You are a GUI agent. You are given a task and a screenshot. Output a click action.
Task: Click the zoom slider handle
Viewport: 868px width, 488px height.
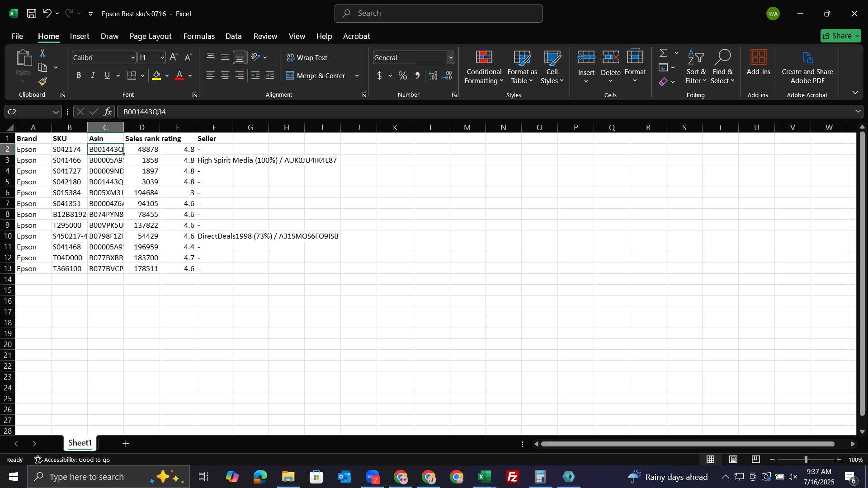pyautogui.click(x=806, y=460)
